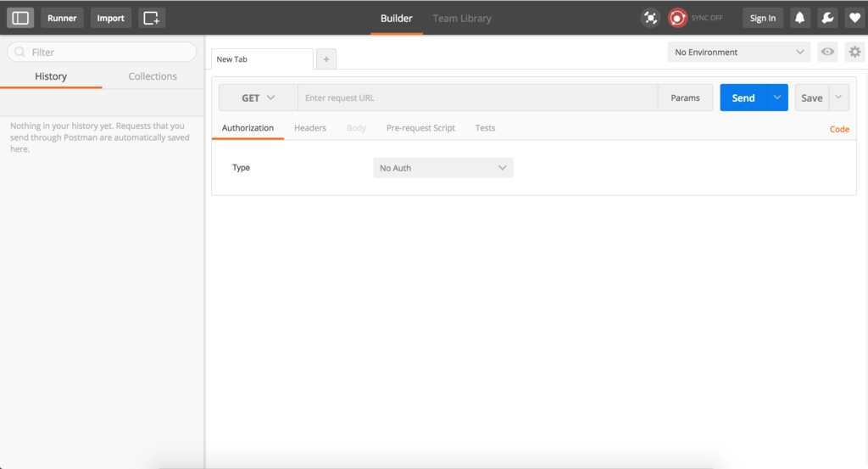Click the search magnifier in the Filter box
This screenshot has height=469, width=868.
tap(20, 52)
